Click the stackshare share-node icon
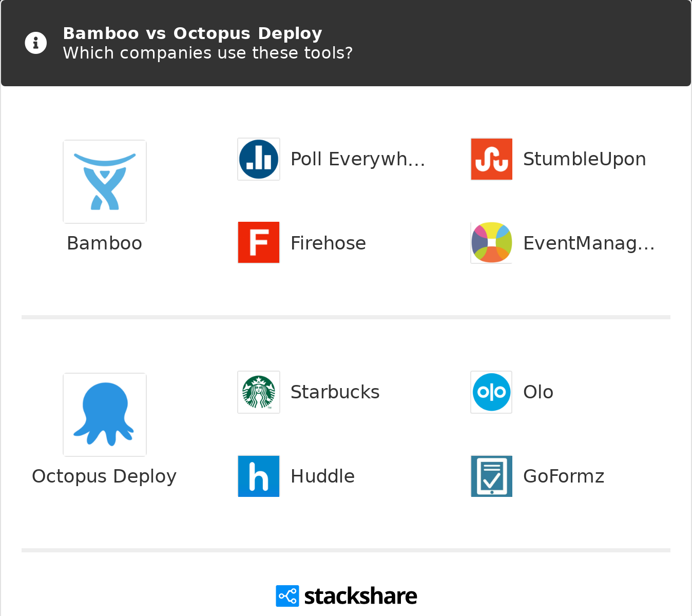The width and height of the screenshot is (692, 616). click(x=287, y=595)
